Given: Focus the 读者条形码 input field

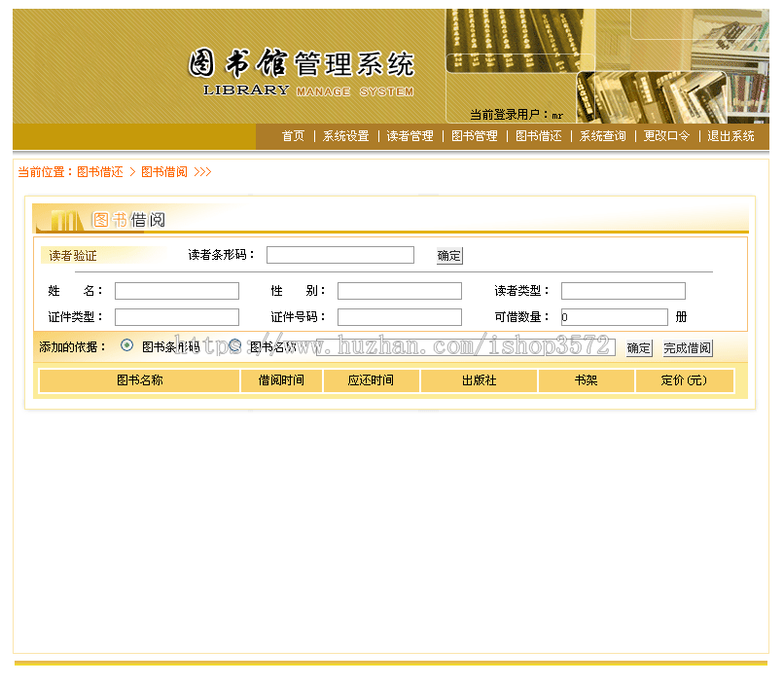Looking at the screenshot, I should point(340,255).
